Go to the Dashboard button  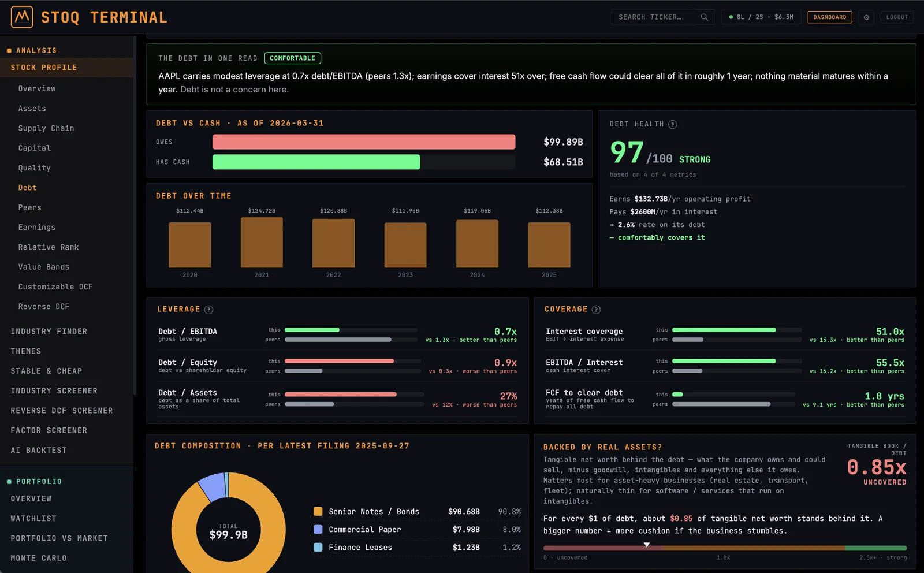tap(830, 17)
